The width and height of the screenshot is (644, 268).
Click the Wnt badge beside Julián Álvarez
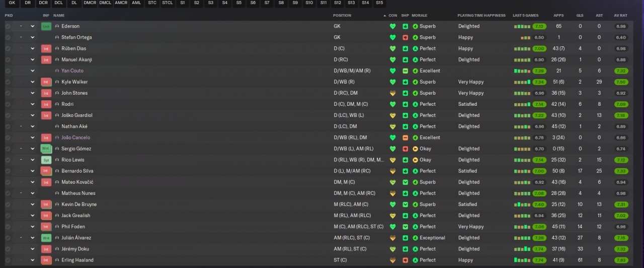pos(46,238)
